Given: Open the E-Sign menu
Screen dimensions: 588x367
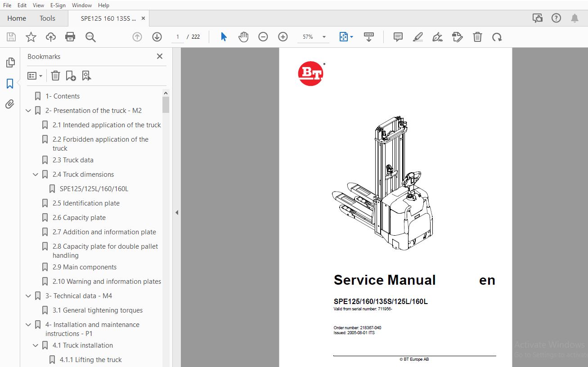Looking at the screenshot, I should [x=58, y=5].
